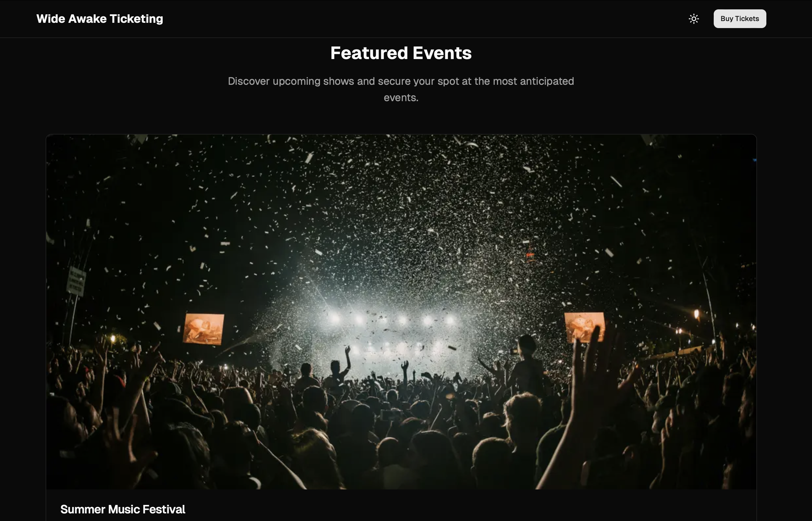Click the left orange video screen in photo
The image size is (812, 521).
(x=203, y=329)
